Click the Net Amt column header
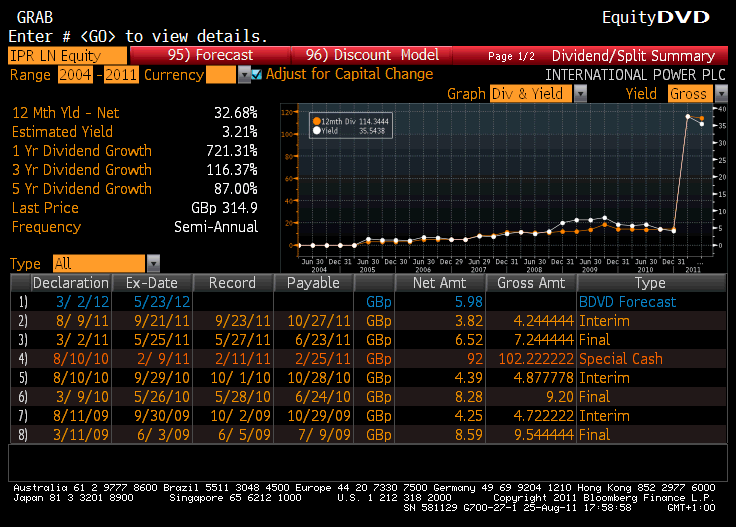 tap(440, 283)
